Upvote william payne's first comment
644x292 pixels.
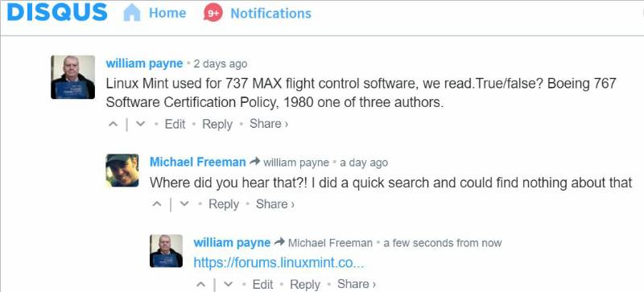[113, 124]
